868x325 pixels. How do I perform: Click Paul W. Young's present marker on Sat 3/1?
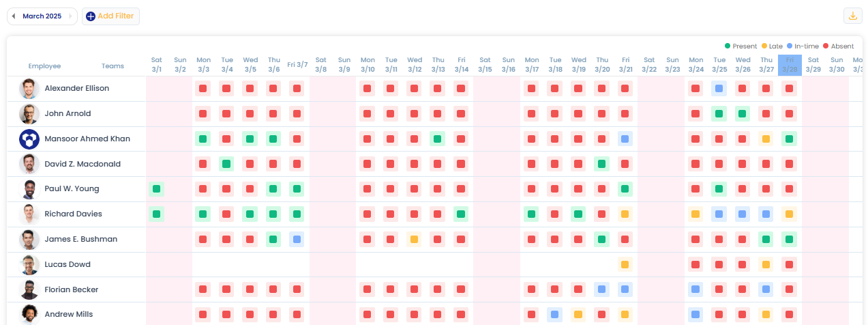pos(157,189)
